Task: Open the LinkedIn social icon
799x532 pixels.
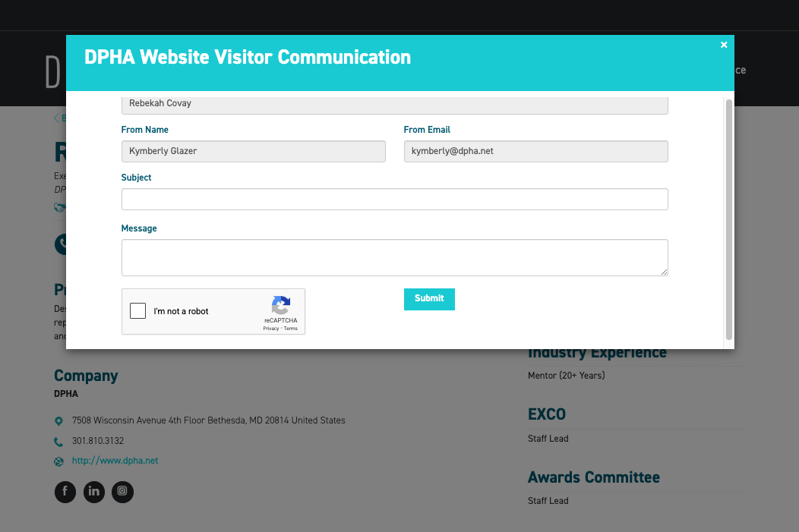Action: coord(94,492)
